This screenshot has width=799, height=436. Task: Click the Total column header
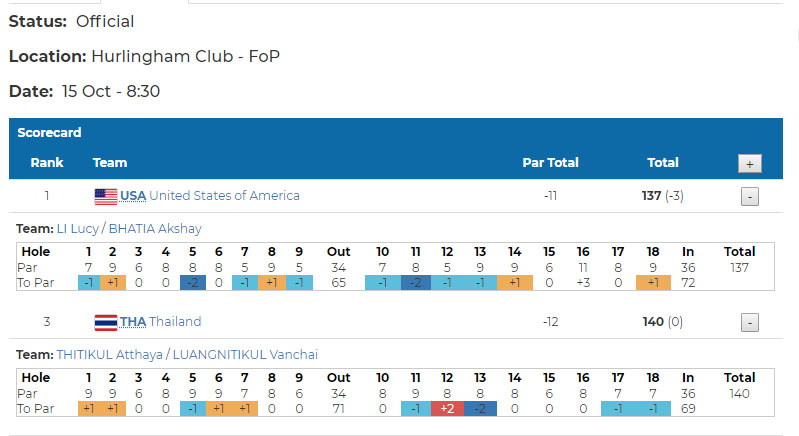point(663,163)
